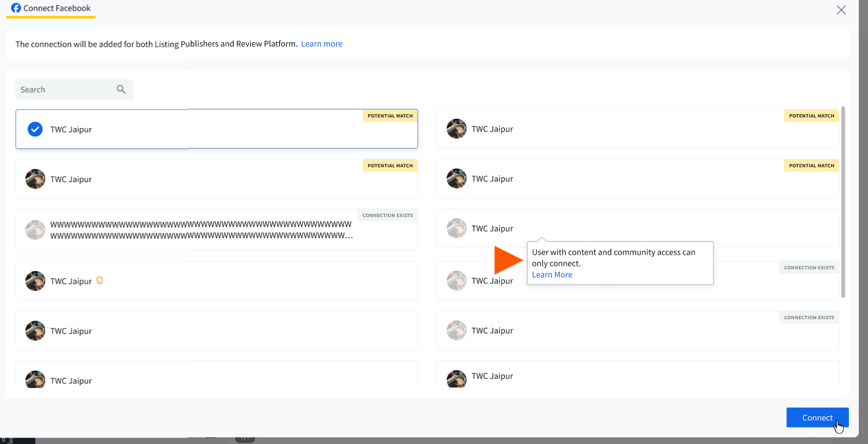Click the avatar of the WWWWWW page
This screenshot has height=444, width=868.
tap(35, 230)
